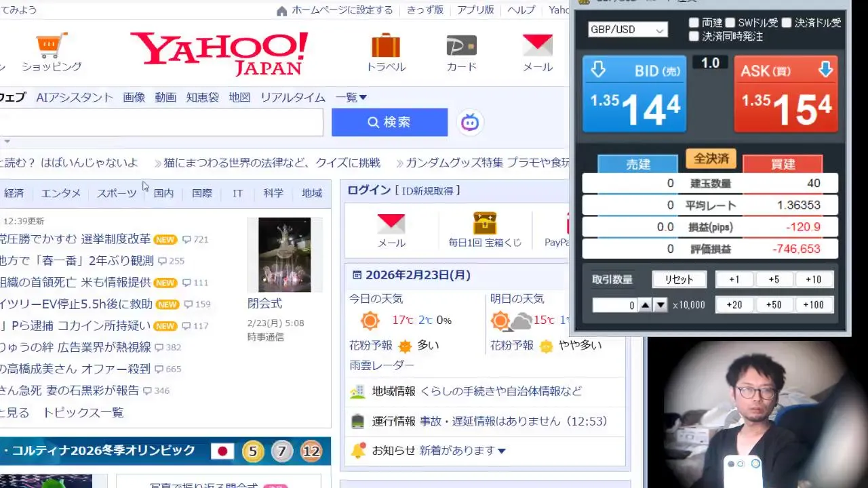Click the blue 検索 search button
This screenshot has height=488, width=868.
pos(389,122)
